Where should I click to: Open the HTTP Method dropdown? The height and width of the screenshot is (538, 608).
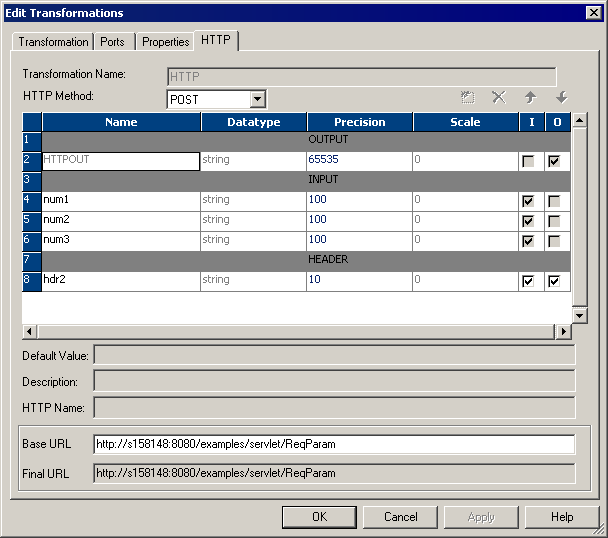click(x=258, y=99)
